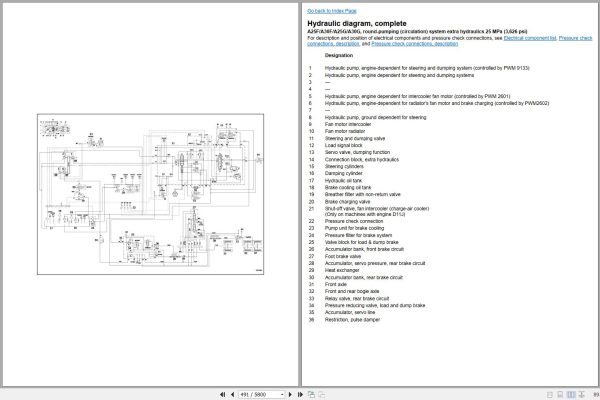
Task: Select text 'Fan motor radiator'
Action: [x=345, y=131]
